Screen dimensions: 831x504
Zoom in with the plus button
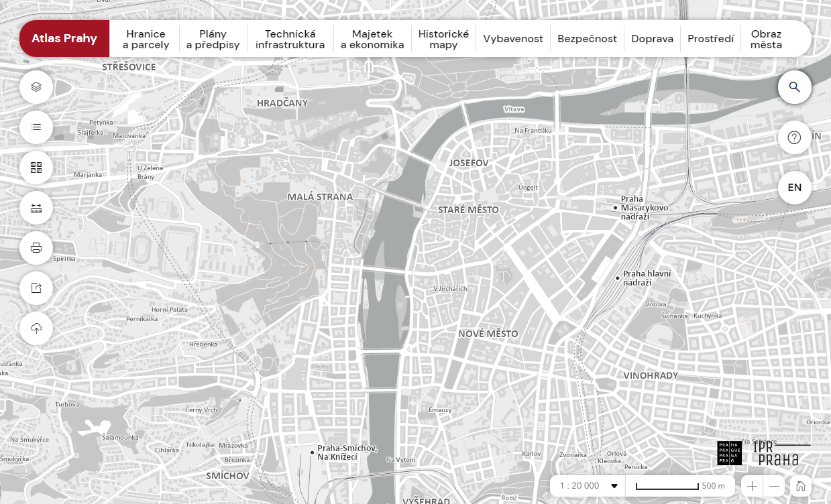coord(753,486)
